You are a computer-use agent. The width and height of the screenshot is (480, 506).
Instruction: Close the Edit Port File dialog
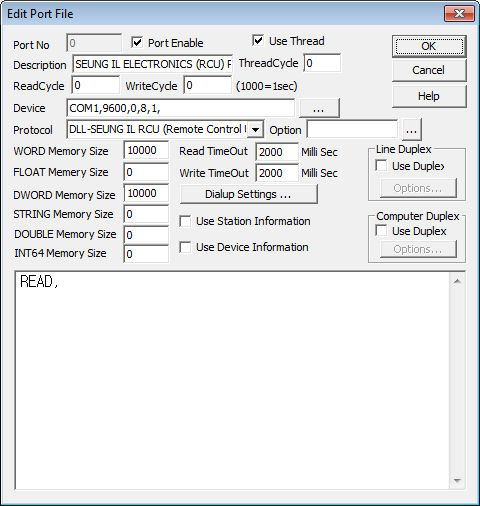459,14
